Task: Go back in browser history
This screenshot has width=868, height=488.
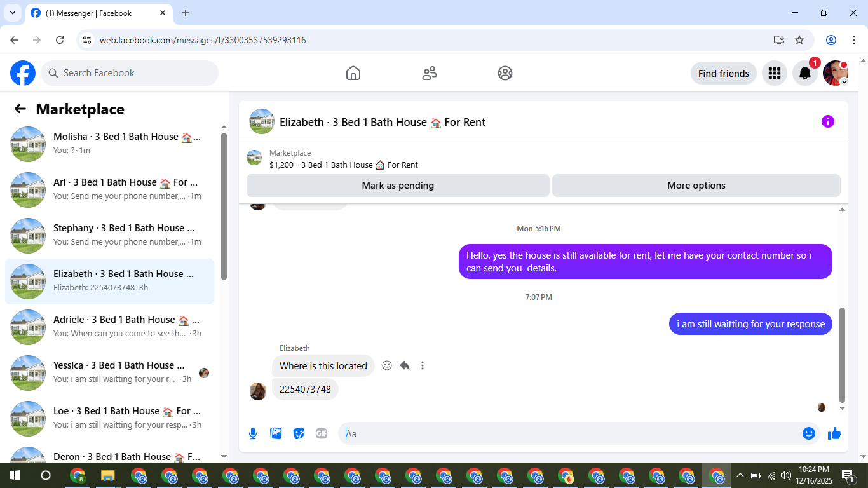Action: coord(14,40)
